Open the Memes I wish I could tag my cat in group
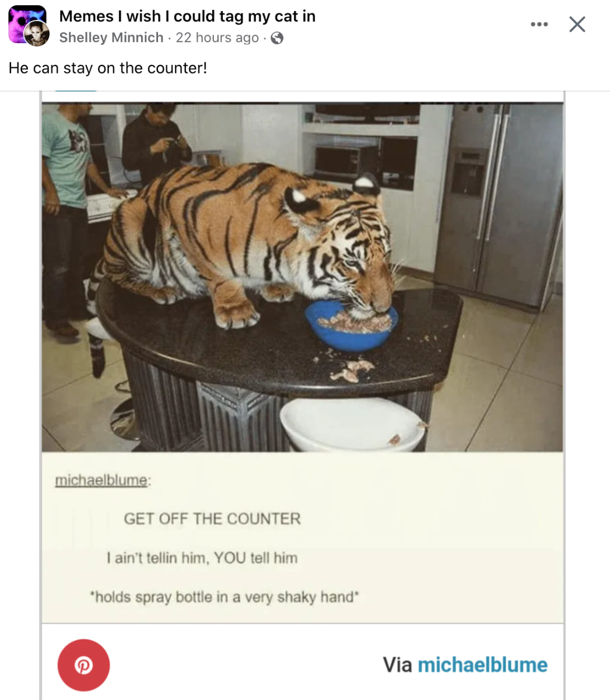Viewport: 610px width, 700px height. coord(187,16)
